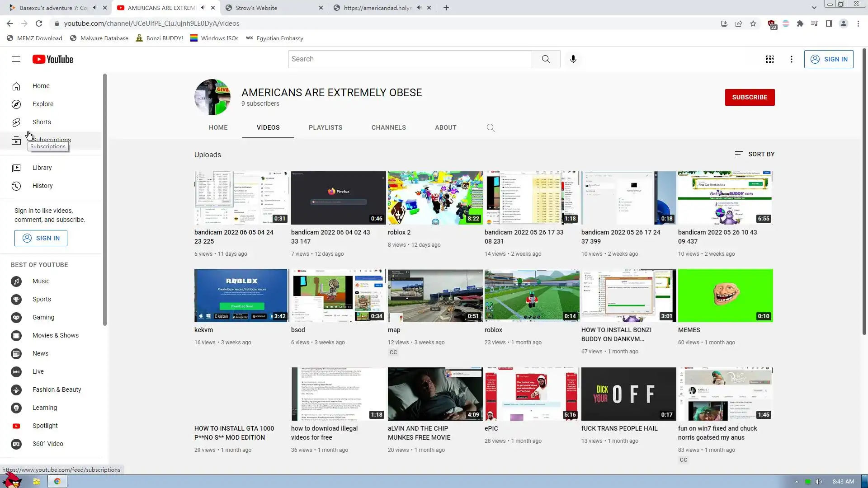Click the History clock icon
This screenshot has height=488, width=868.
click(x=16, y=186)
